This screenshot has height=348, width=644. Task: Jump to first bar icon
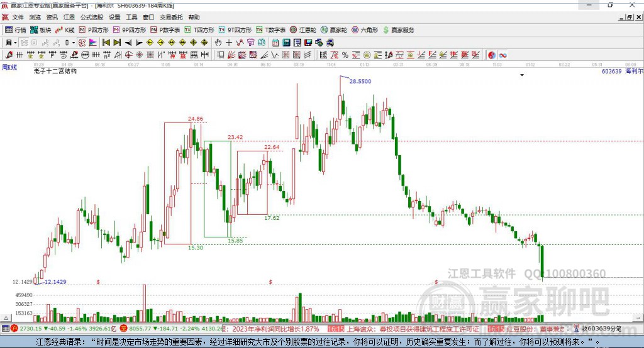point(106,42)
